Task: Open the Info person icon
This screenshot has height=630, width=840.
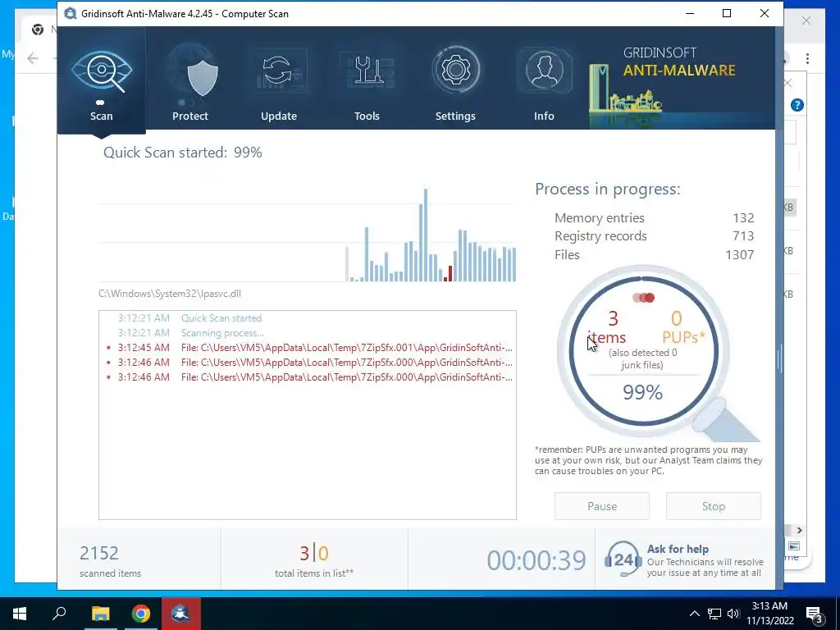Action: pyautogui.click(x=544, y=71)
